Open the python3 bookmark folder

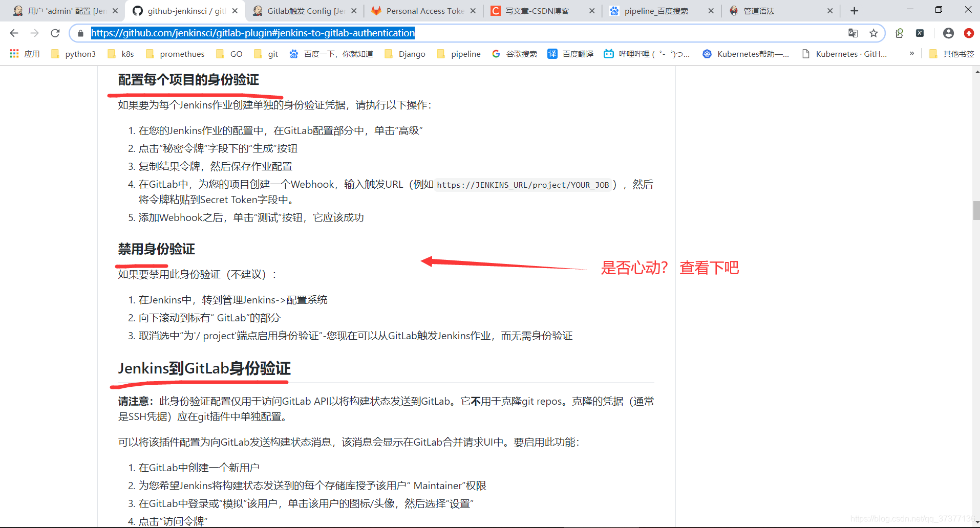pos(73,54)
